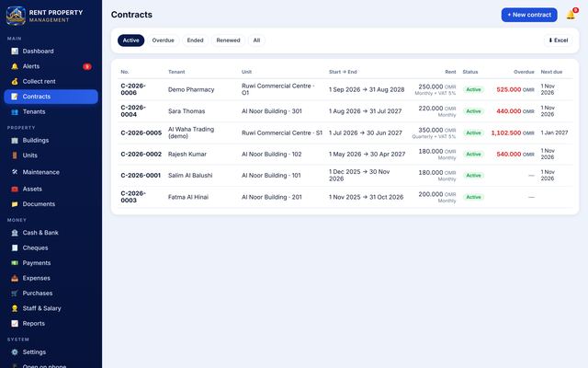Click the Maintenance tools icon
This screenshot has width=588, height=368.
[15, 172]
